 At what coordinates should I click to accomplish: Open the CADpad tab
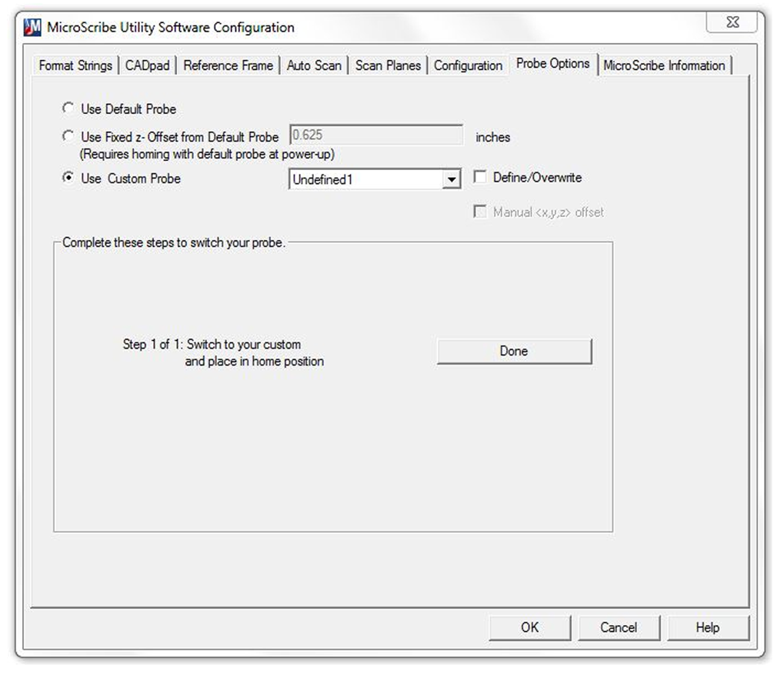pyautogui.click(x=148, y=65)
